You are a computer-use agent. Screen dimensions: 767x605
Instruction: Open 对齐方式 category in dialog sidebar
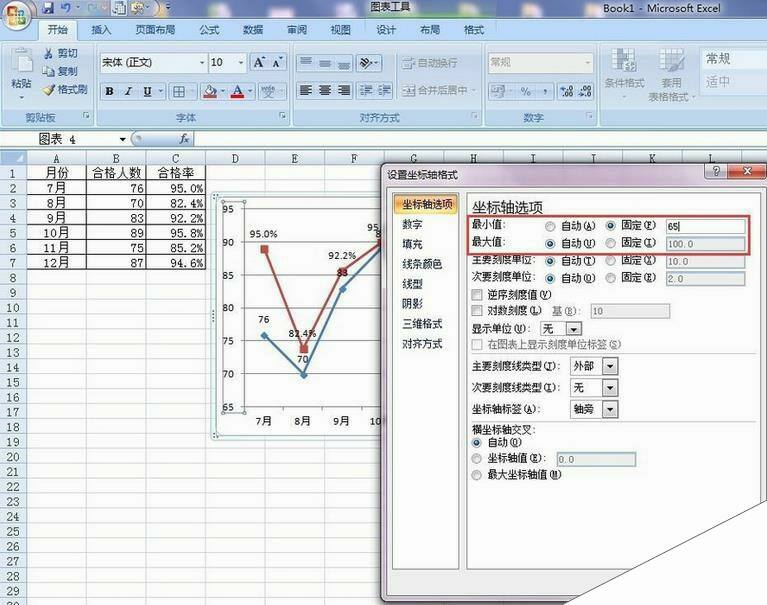[422, 344]
